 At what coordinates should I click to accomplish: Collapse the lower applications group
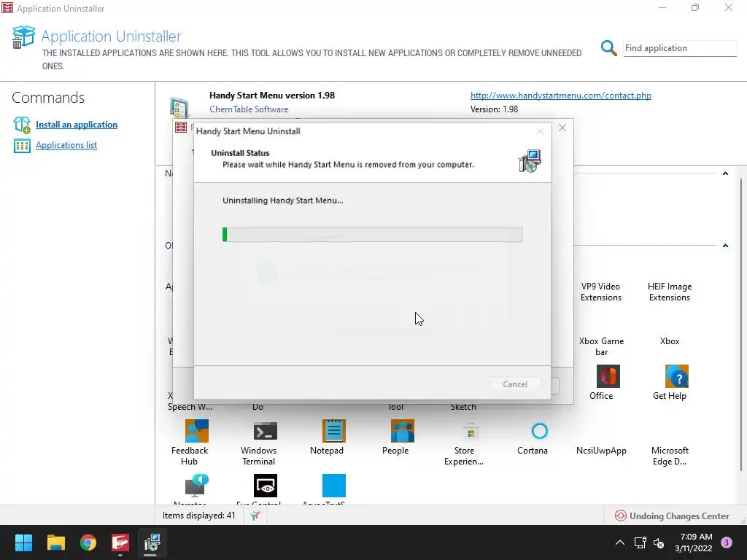(x=725, y=246)
